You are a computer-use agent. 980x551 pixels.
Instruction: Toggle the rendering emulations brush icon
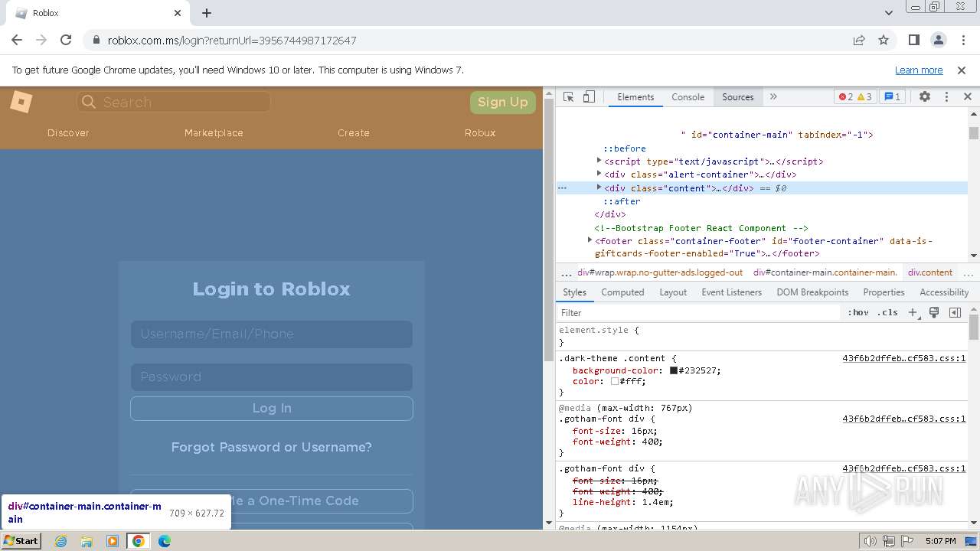(934, 312)
